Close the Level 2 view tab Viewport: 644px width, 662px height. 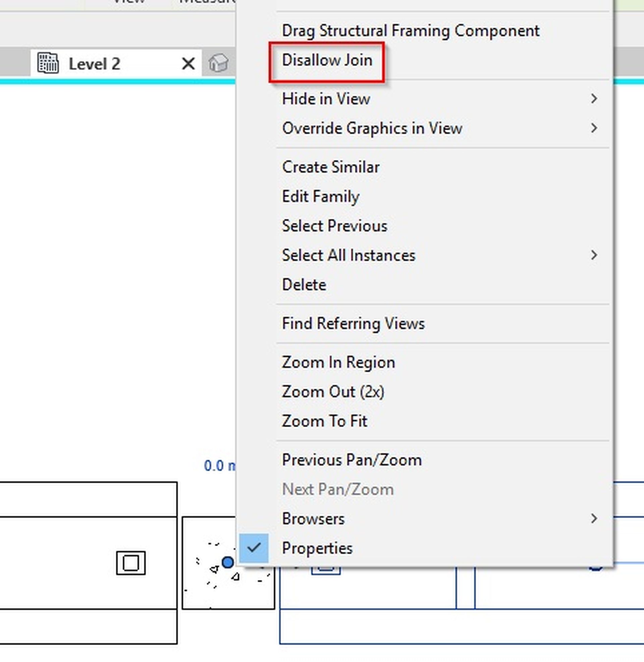188,64
